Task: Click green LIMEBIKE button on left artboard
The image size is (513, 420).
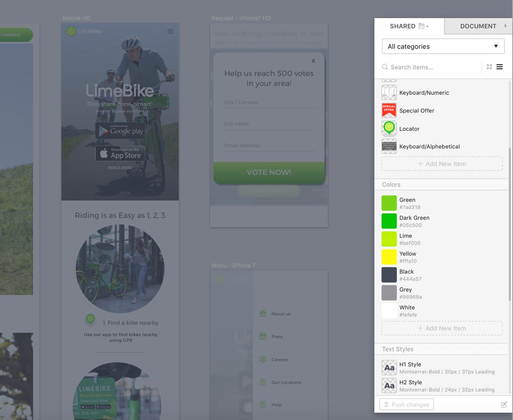Action: (x=16, y=35)
